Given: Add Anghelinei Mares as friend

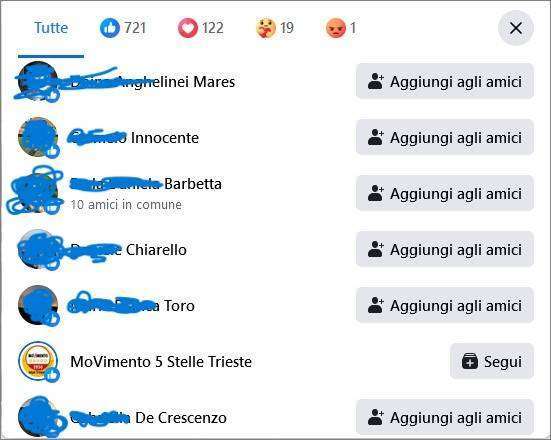Looking at the screenshot, I should click(x=445, y=82).
